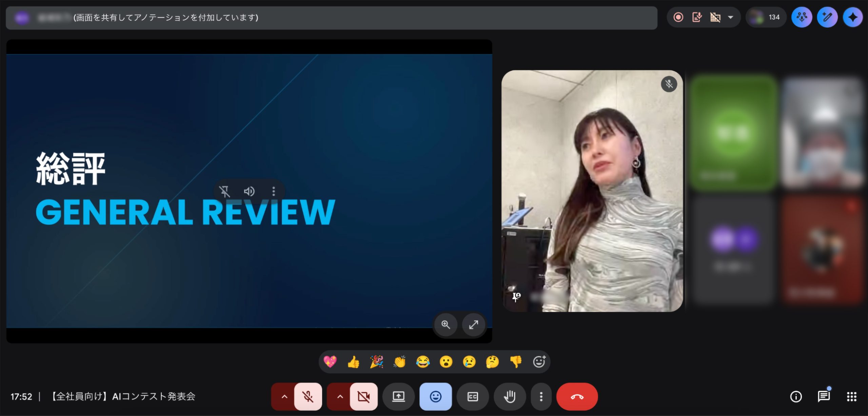Expand video settings chevron
This screenshot has width=868, height=416.
pyautogui.click(x=340, y=396)
